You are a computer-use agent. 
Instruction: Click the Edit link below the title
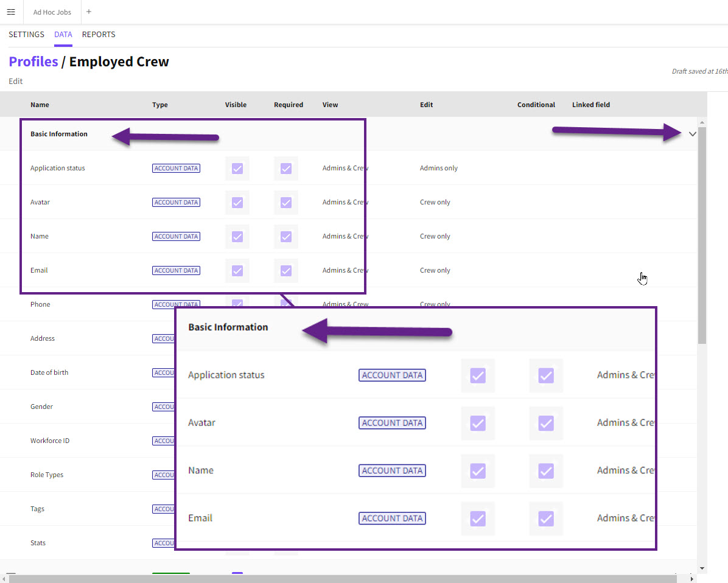(16, 82)
